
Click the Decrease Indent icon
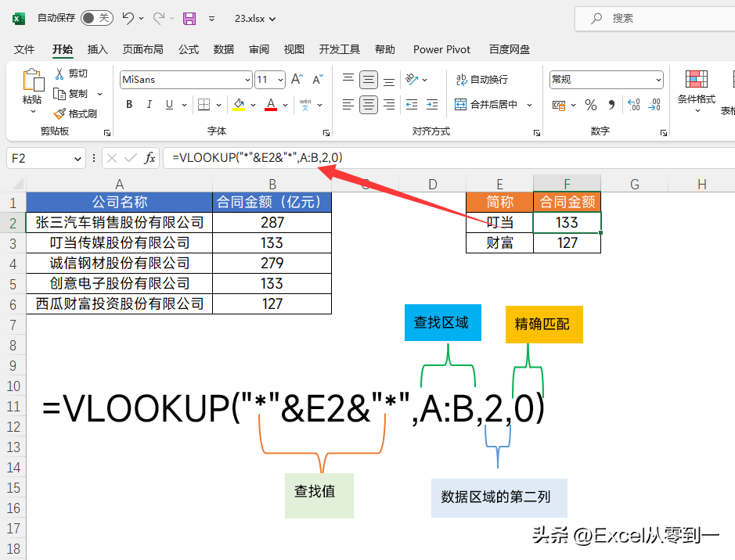(x=412, y=105)
